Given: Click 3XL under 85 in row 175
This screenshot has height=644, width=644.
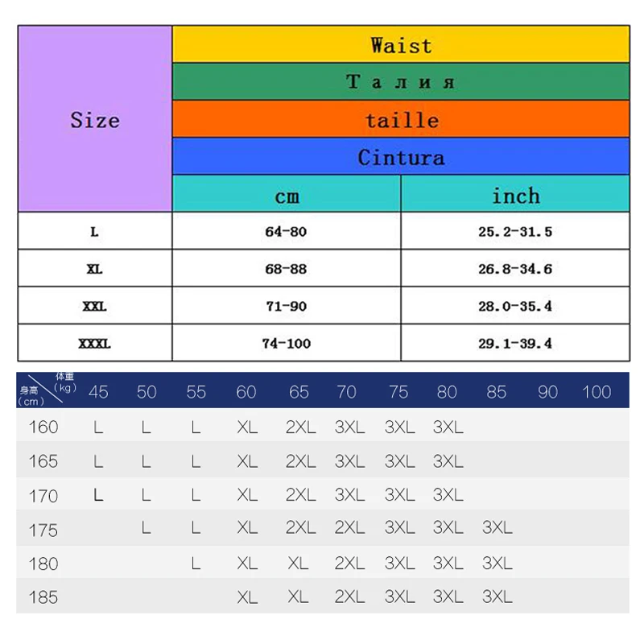Looking at the screenshot, I should coord(497,527).
